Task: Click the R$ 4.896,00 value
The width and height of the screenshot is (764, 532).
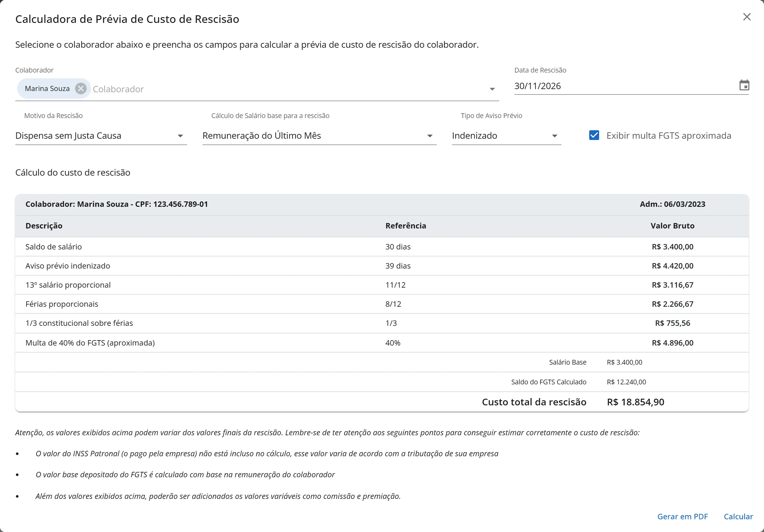Action: [x=673, y=343]
